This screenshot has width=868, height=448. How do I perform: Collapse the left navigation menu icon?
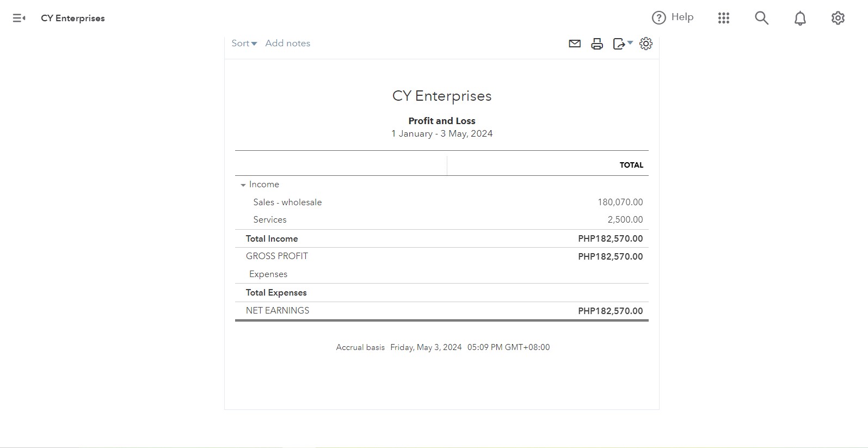coord(19,18)
